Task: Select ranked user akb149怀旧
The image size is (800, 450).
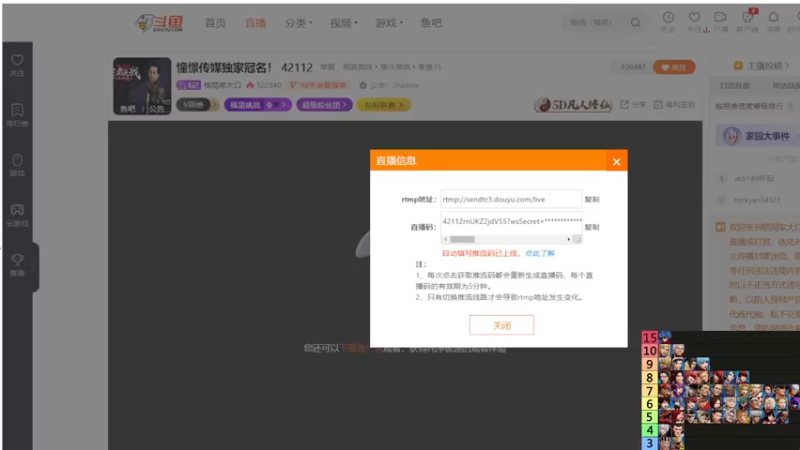Action: coord(754,179)
